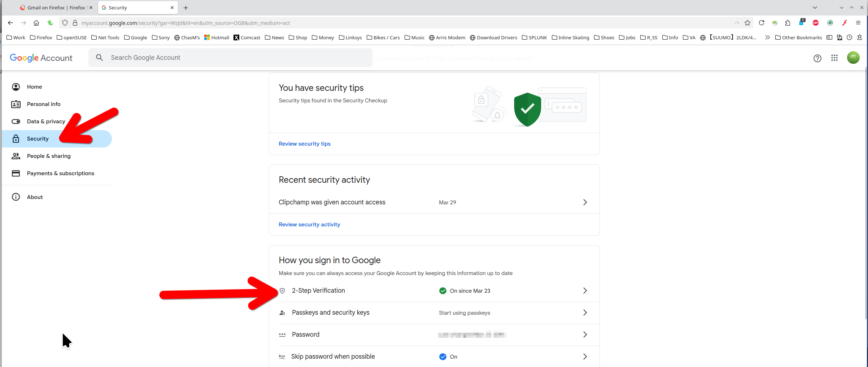The width and height of the screenshot is (868, 367).
Task: Open the Work bookmarks folder
Action: [x=16, y=37]
